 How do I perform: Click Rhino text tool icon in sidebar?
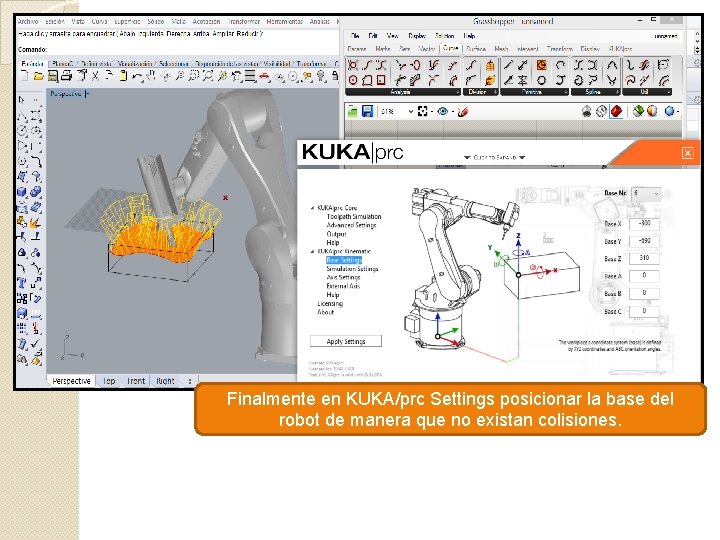[x=22, y=282]
